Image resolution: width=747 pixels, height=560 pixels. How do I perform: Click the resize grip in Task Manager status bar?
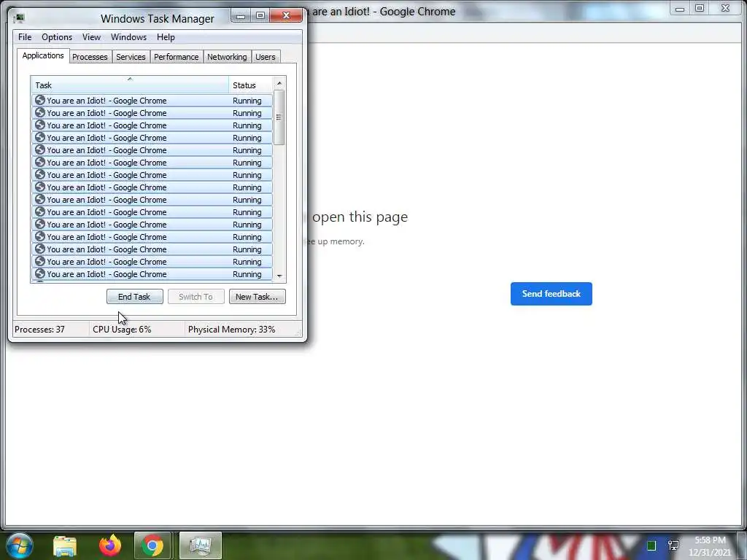pos(298,333)
